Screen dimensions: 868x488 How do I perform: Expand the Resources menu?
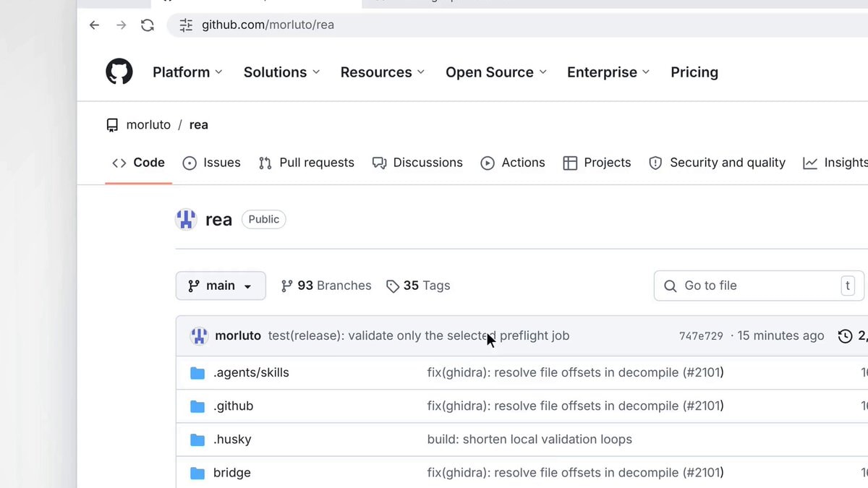click(383, 72)
